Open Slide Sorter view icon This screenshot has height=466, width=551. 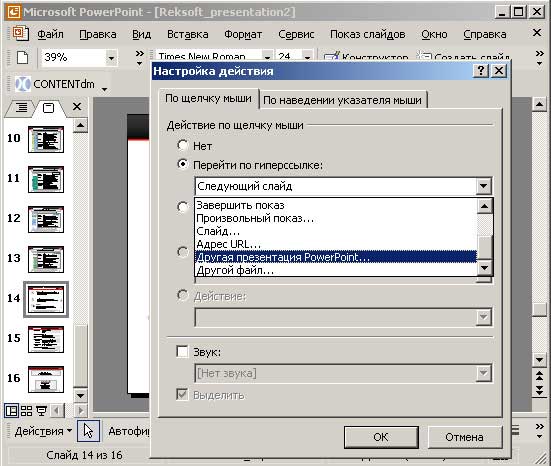pyautogui.click(x=26, y=410)
